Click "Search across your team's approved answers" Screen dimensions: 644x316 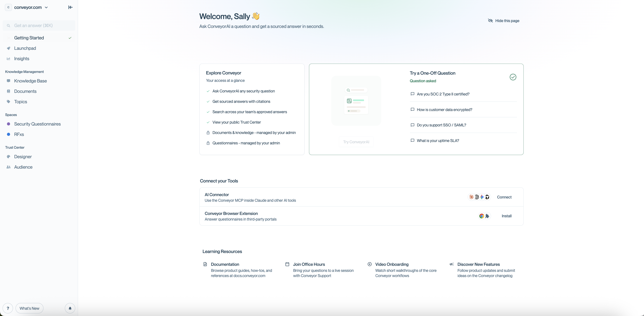point(250,112)
